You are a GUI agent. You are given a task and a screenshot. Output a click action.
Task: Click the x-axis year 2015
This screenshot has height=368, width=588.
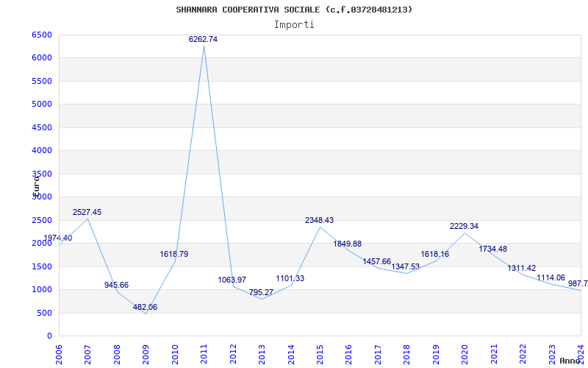click(x=320, y=354)
